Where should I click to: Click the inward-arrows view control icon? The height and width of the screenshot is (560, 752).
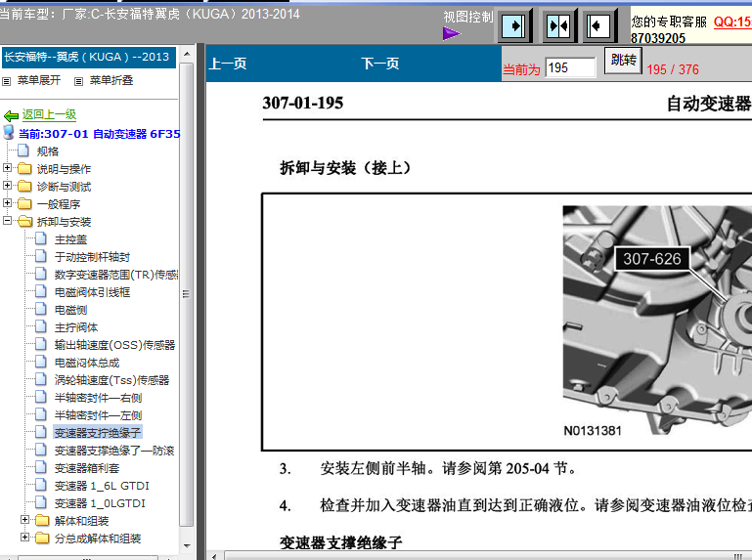point(558,25)
